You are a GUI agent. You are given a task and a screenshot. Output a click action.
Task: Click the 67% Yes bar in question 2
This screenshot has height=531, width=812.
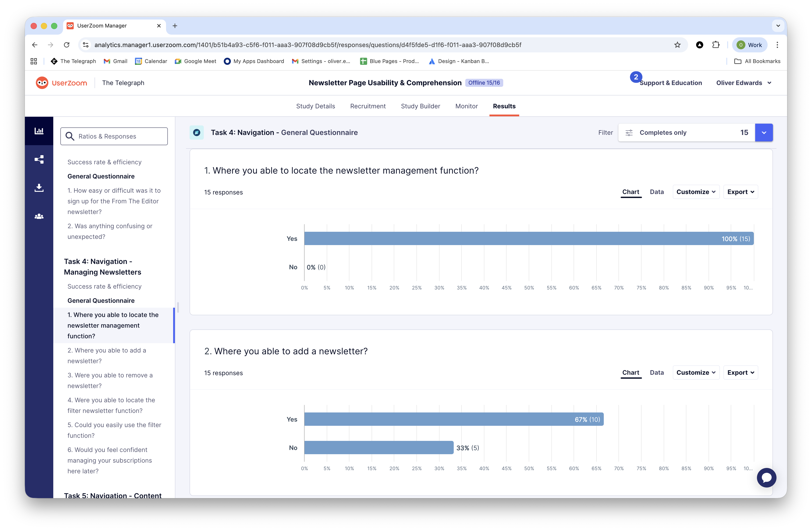tap(454, 419)
